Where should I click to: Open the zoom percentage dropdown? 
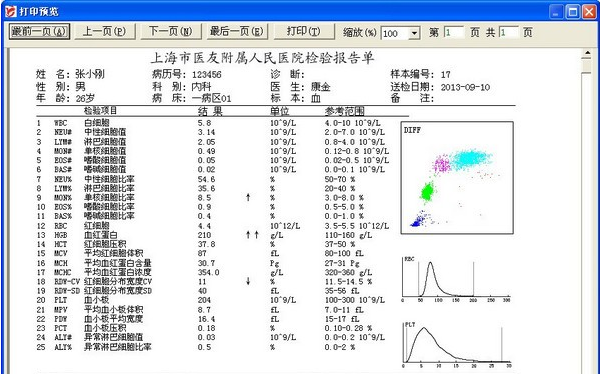pyautogui.click(x=414, y=33)
